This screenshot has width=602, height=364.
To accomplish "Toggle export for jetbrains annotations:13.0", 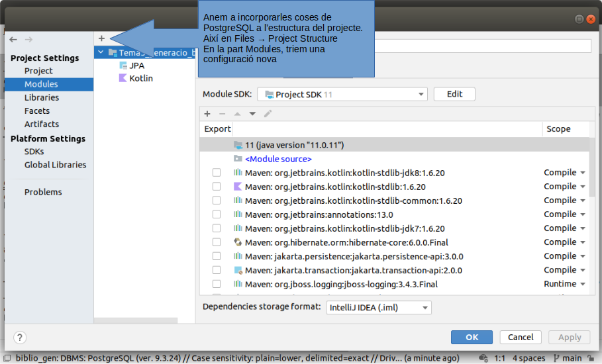I will (217, 214).
